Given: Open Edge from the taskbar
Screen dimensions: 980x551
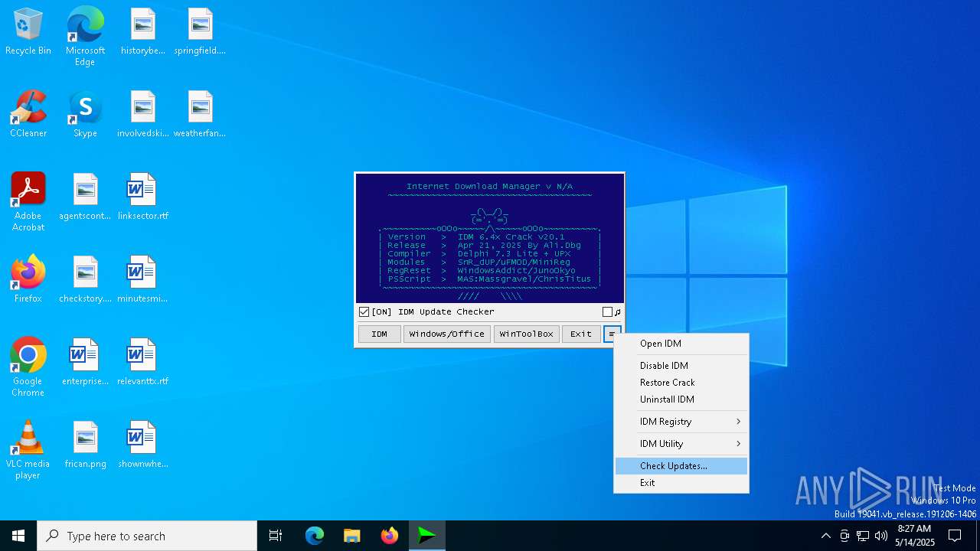Looking at the screenshot, I should click(x=315, y=536).
